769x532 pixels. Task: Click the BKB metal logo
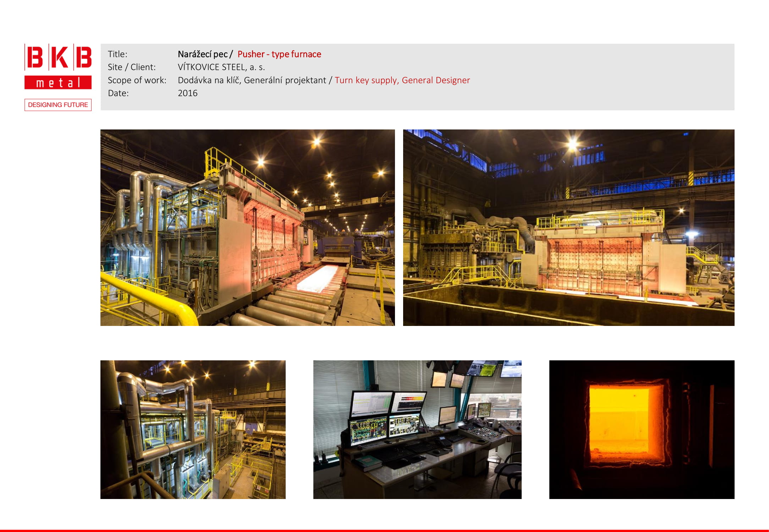click(x=58, y=57)
